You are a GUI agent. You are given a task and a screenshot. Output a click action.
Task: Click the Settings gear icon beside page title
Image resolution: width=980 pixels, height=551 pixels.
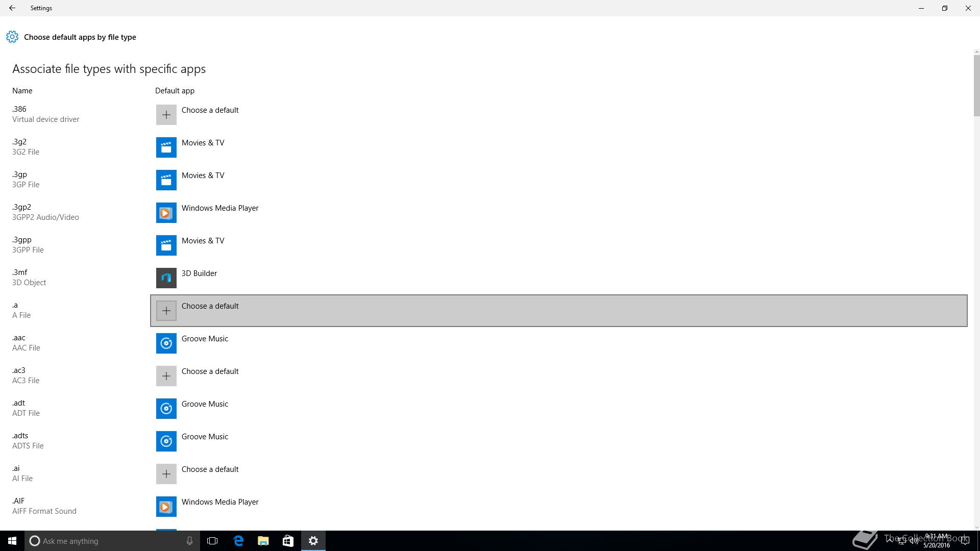click(x=12, y=37)
